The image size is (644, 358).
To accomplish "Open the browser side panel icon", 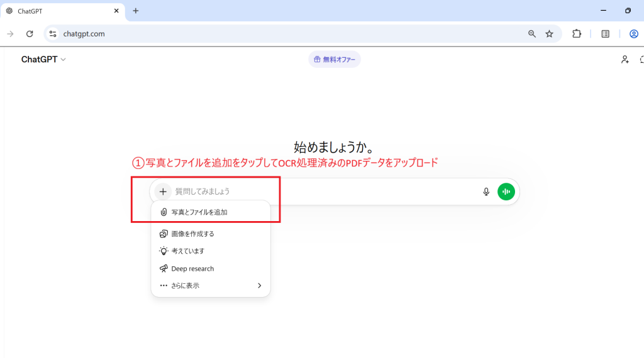I will 605,34.
